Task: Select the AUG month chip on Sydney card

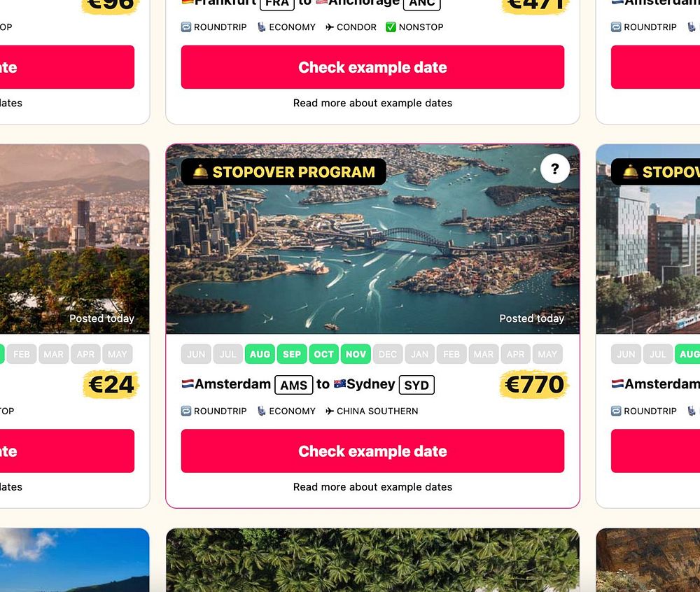Action: (x=260, y=354)
